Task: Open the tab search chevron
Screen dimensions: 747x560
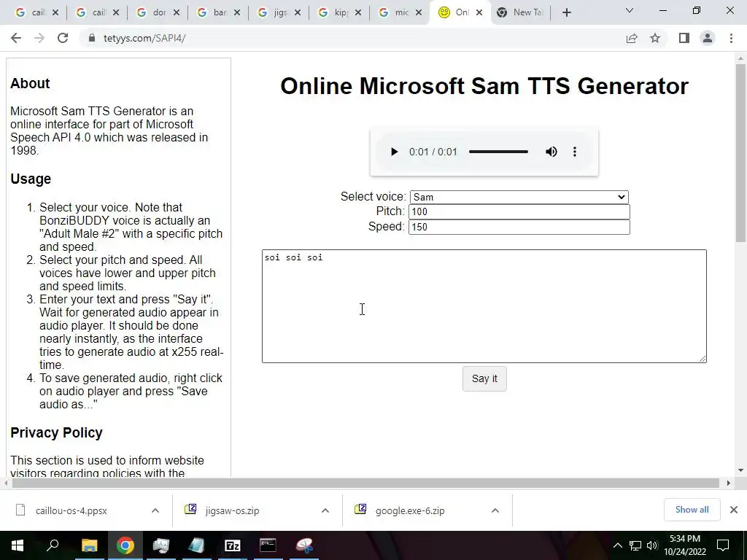Action: tap(630, 10)
